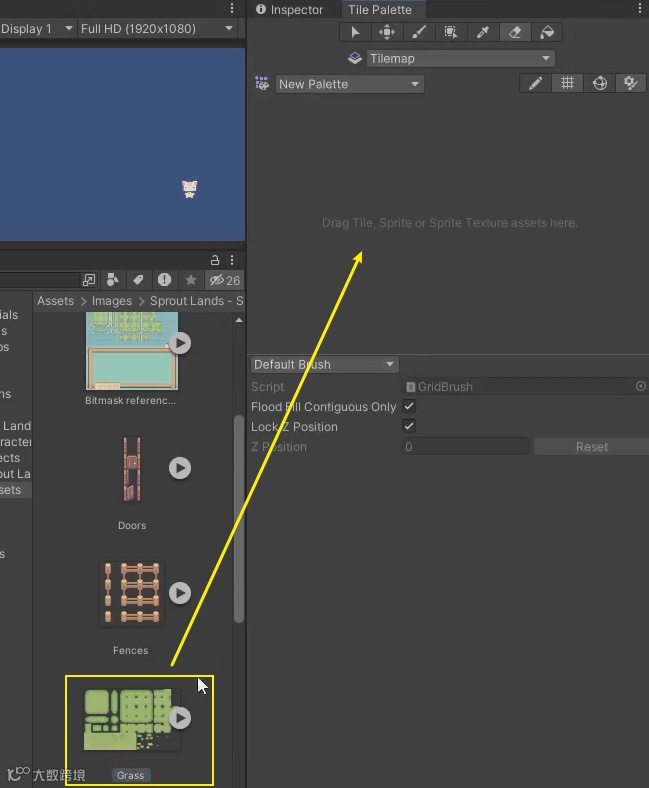Go to Sprout Lands in the breadcrumb
The image size is (649, 788).
(197, 301)
